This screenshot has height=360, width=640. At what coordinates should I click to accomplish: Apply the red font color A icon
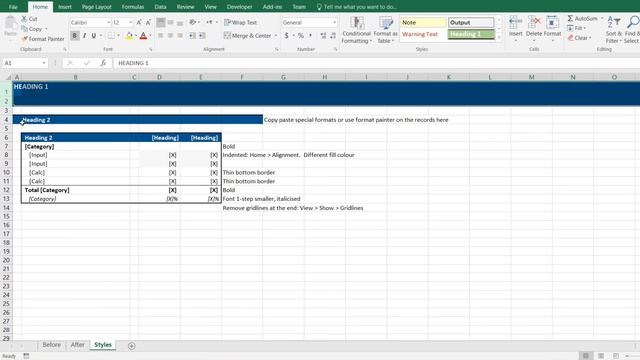143,36
